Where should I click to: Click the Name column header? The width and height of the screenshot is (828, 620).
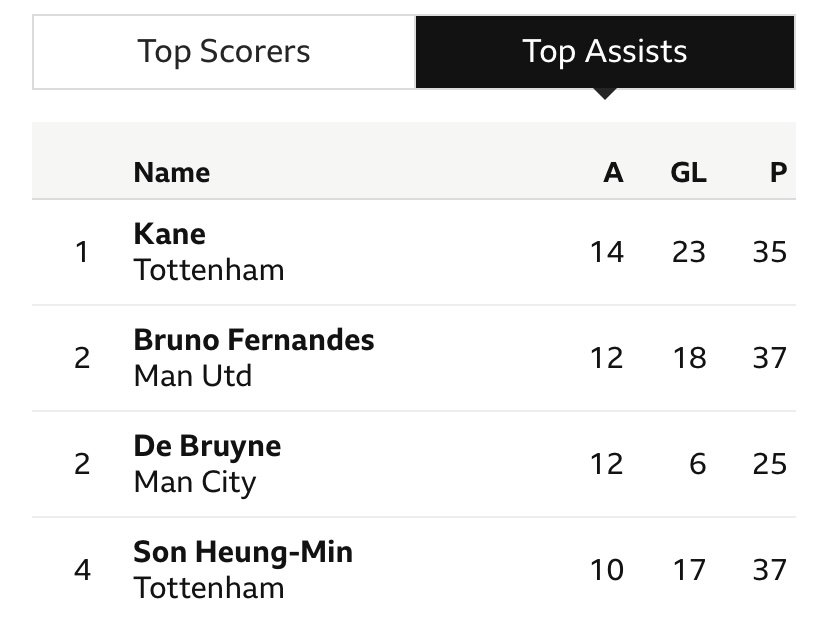coord(171,172)
